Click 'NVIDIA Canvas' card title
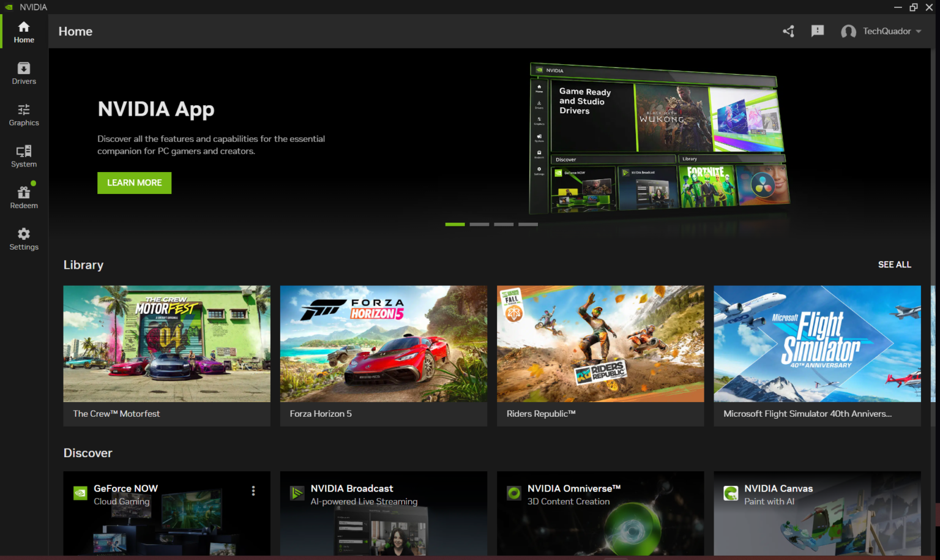 coord(778,488)
